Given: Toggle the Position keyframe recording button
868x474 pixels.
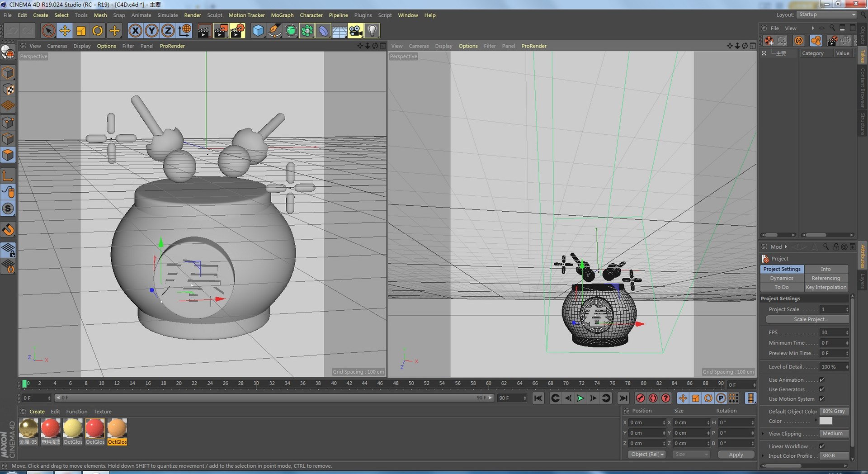Looking at the screenshot, I should click(683, 398).
